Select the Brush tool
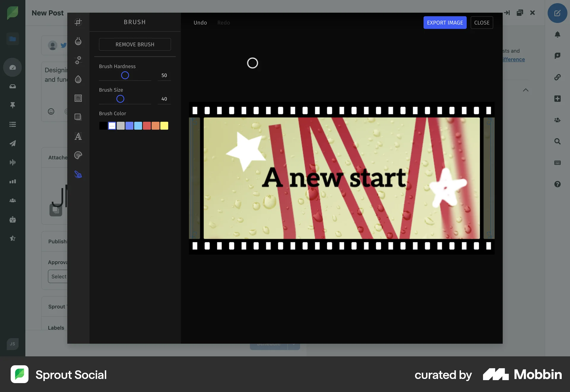The height and width of the screenshot is (392, 570). click(x=78, y=174)
